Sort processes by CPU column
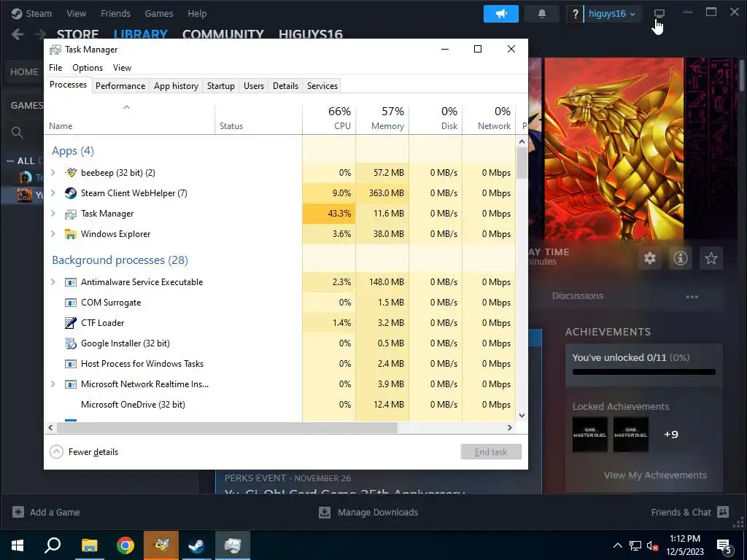The image size is (747, 560). point(329,117)
